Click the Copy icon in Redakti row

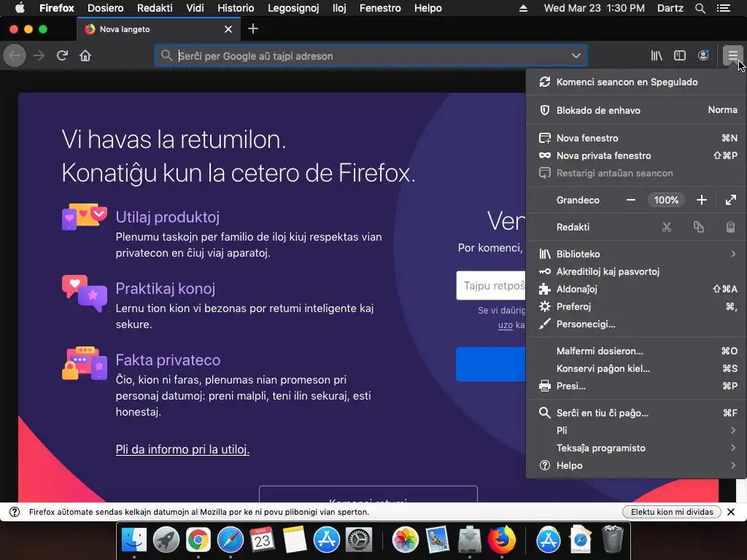pyautogui.click(x=698, y=227)
